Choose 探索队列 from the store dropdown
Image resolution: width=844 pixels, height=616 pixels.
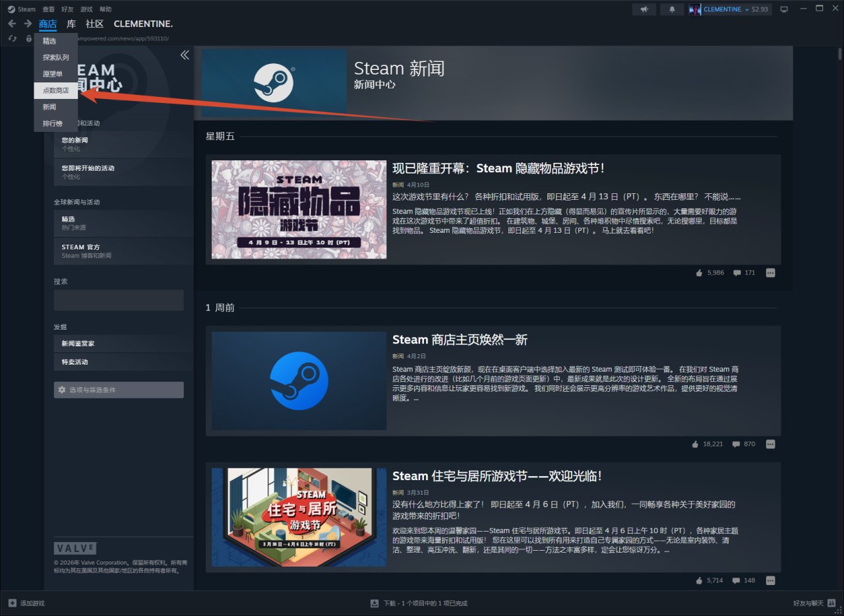point(56,57)
